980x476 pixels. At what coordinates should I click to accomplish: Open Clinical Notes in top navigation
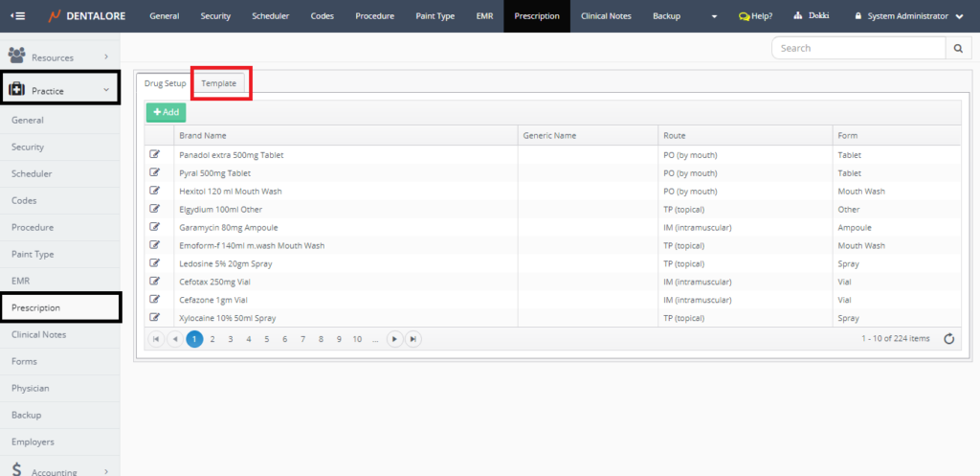click(605, 16)
